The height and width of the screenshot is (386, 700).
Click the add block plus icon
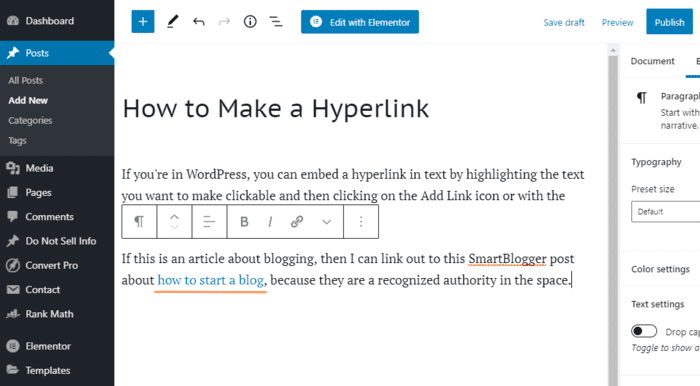tap(143, 21)
